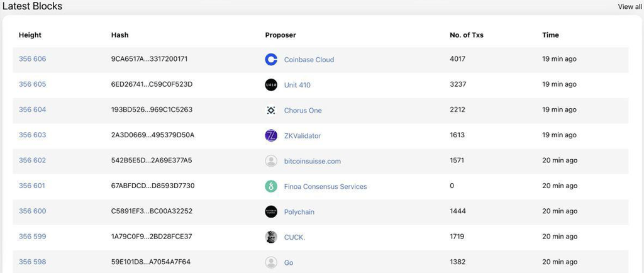This screenshot has width=644, height=273.
Task: Click the Coinbase Cloud validator logo icon
Action: pyautogui.click(x=271, y=60)
